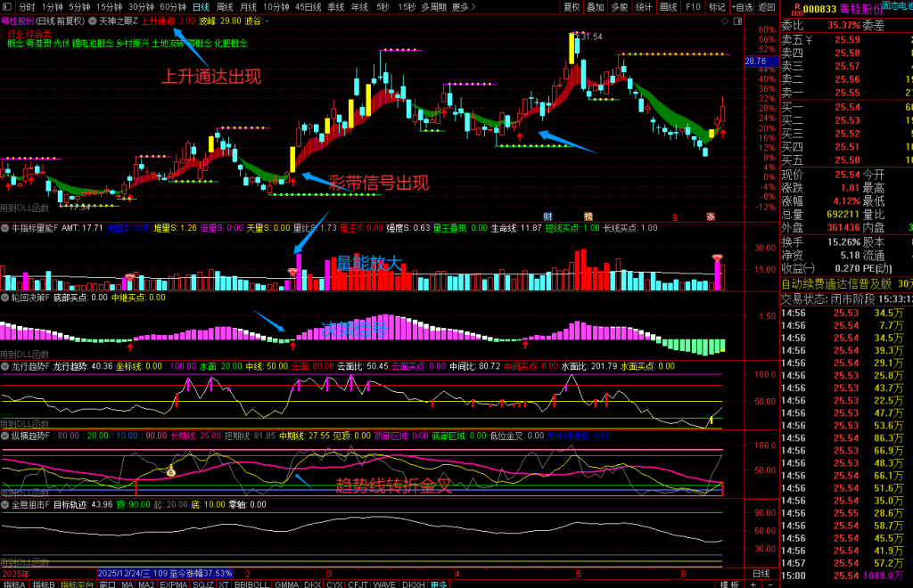Click the diamond icon at chart top right

pos(724,21)
